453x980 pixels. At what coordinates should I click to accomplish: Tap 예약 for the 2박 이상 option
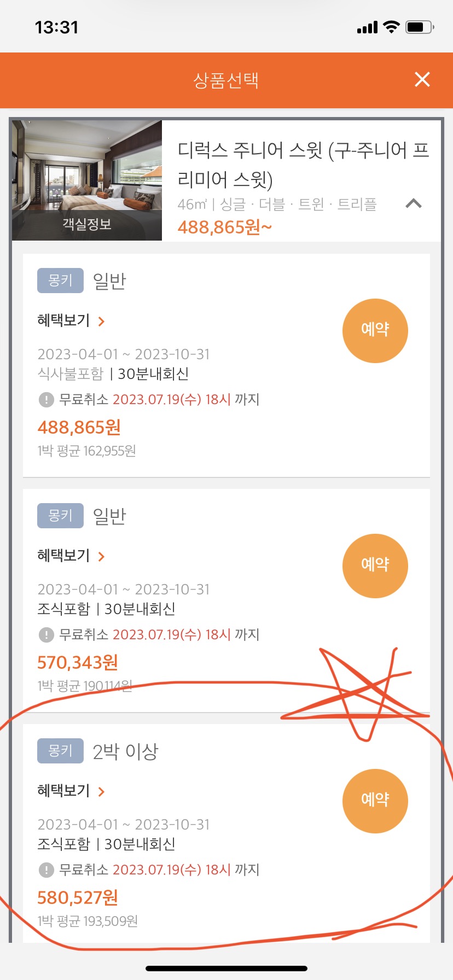pos(375,801)
